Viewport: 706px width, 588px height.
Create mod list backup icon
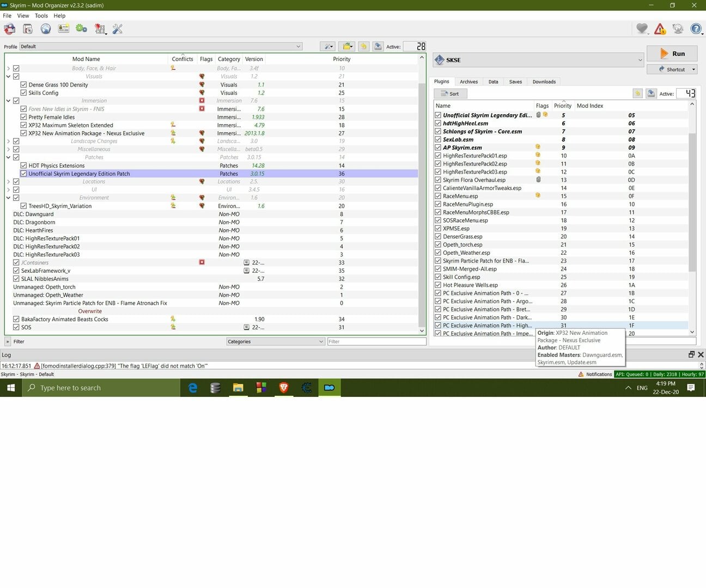378,46
